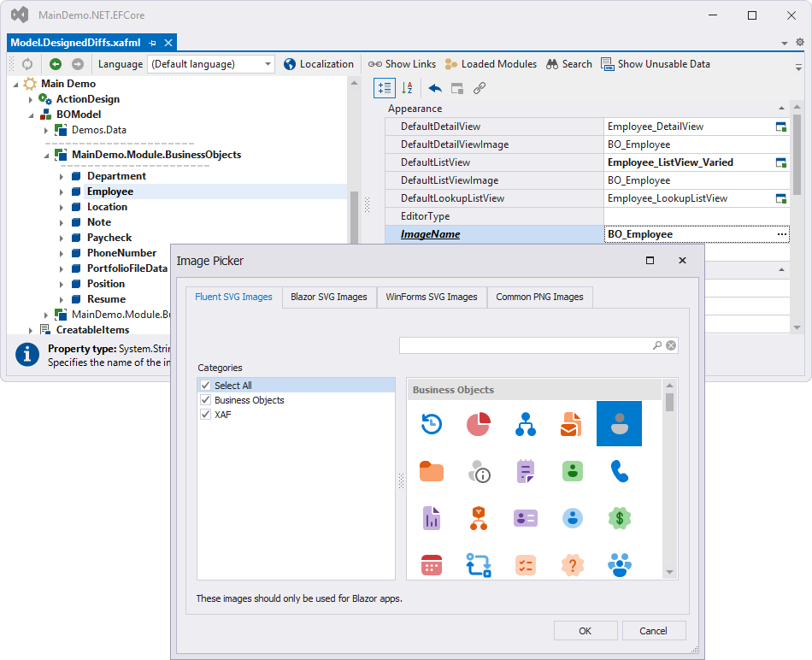Click the green navigate back arrow
The height and width of the screenshot is (660, 812).
[x=56, y=64]
